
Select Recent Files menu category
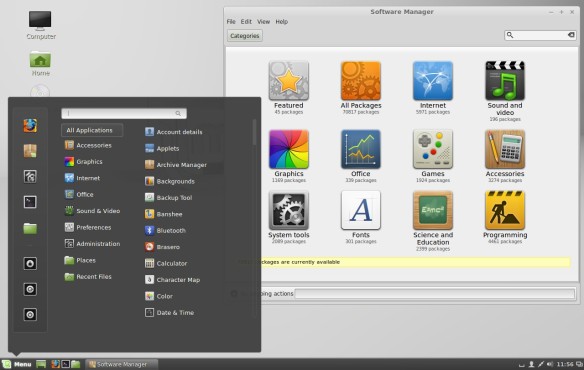(x=88, y=276)
